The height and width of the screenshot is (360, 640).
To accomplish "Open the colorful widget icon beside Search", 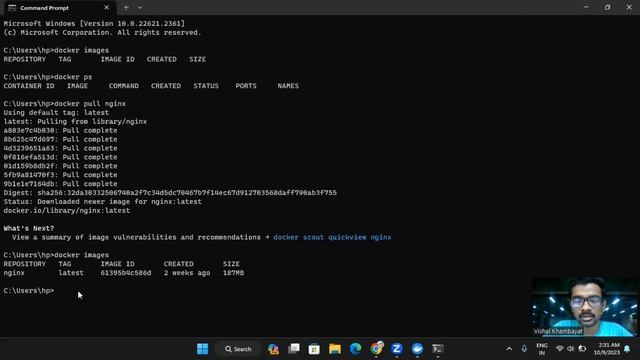I will [273, 349].
